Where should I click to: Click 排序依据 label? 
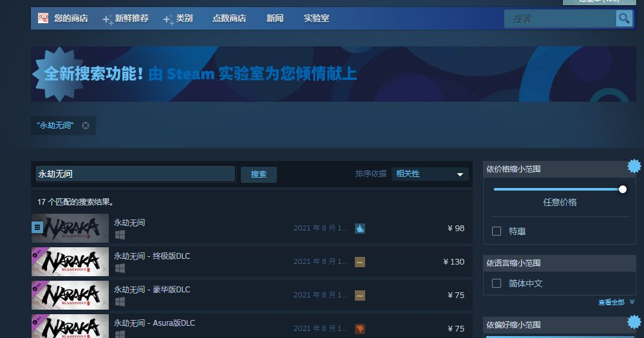click(x=371, y=174)
